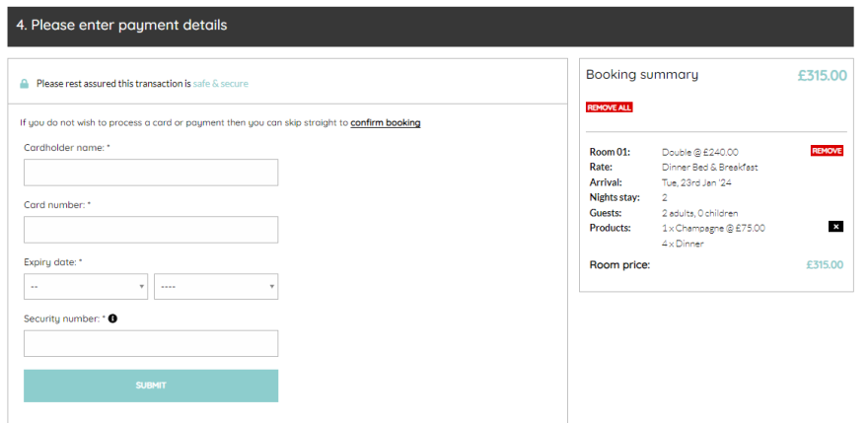The width and height of the screenshot is (868, 423).
Task: Click into the Card number field
Action: point(151,230)
